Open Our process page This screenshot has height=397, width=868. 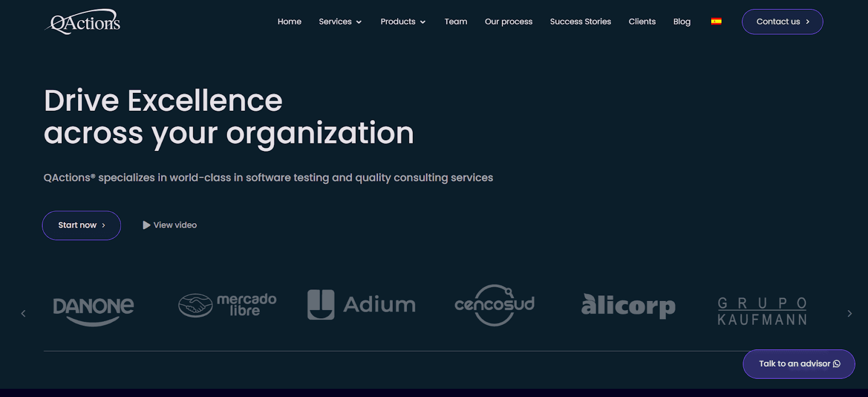point(509,22)
